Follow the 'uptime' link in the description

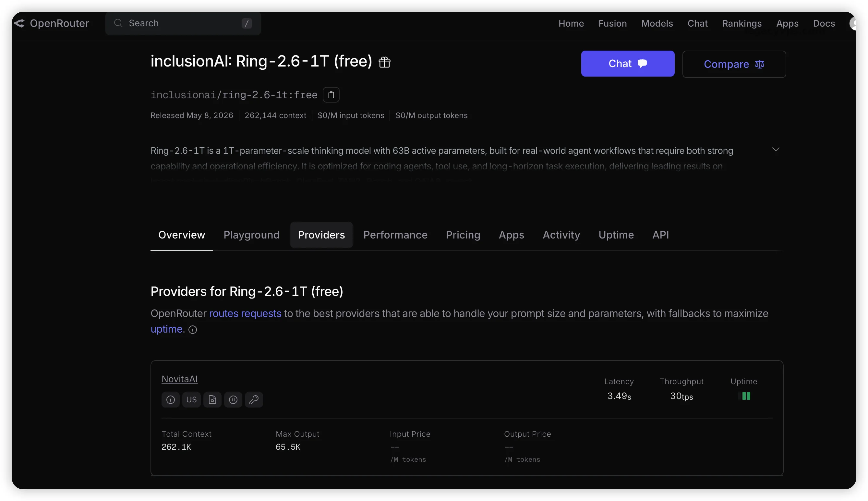click(x=166, y=329)
